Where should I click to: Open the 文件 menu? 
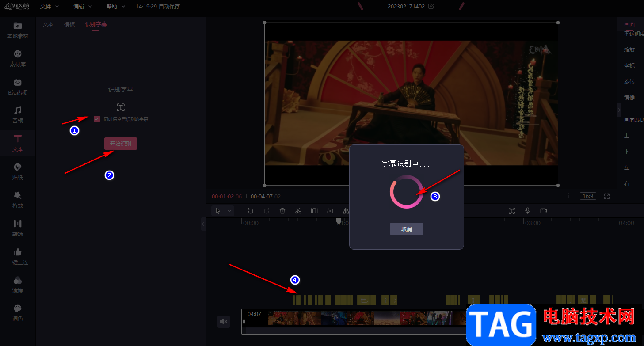point(49,7)
